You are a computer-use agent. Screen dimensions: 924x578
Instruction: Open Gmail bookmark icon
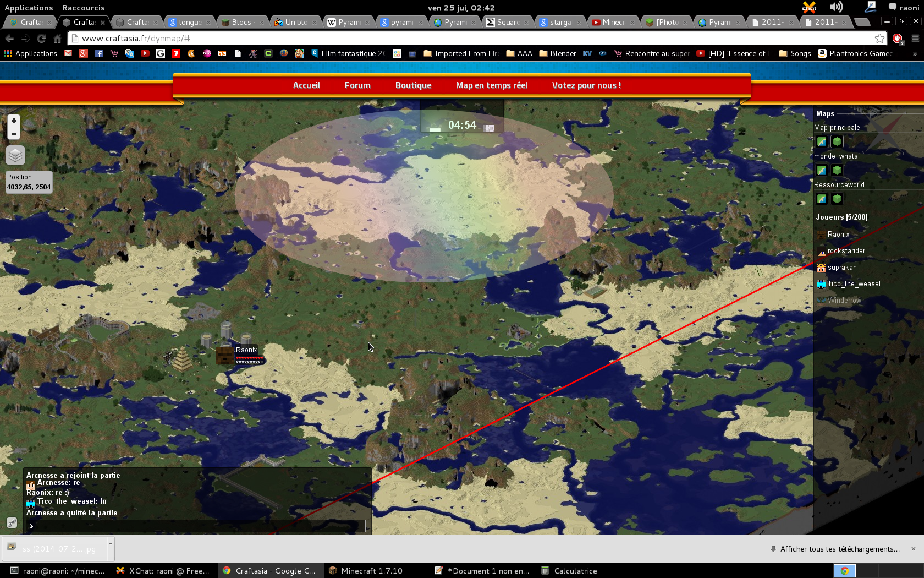point(68,53)
